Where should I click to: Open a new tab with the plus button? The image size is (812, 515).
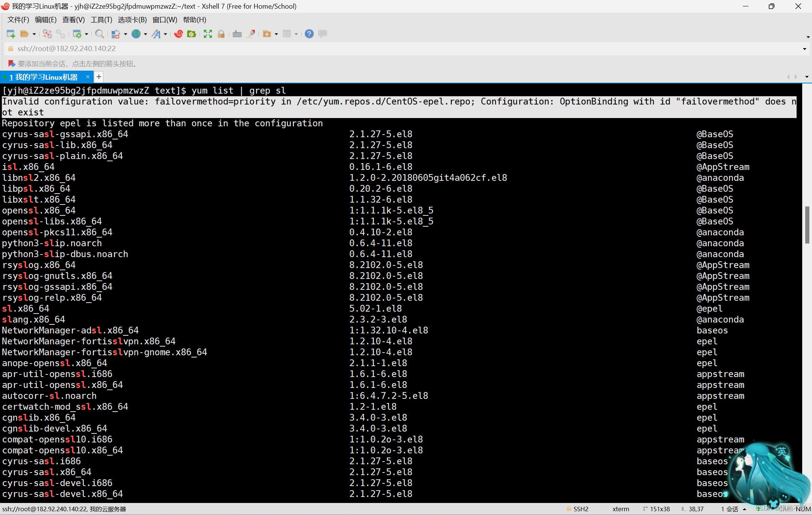click(98, 77)
